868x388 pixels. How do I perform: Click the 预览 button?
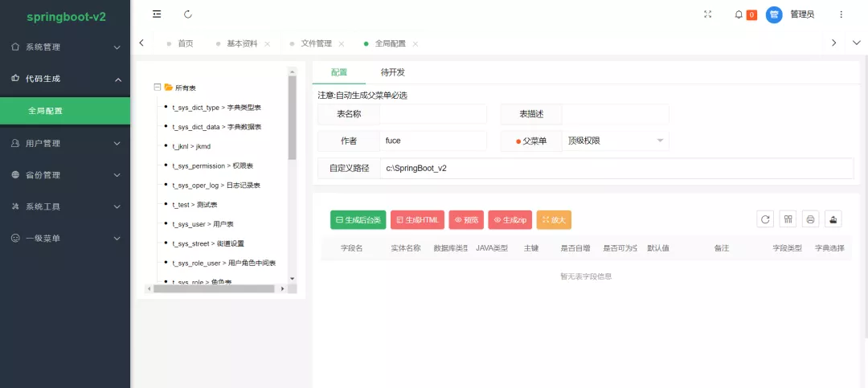[x=466, y=220]
